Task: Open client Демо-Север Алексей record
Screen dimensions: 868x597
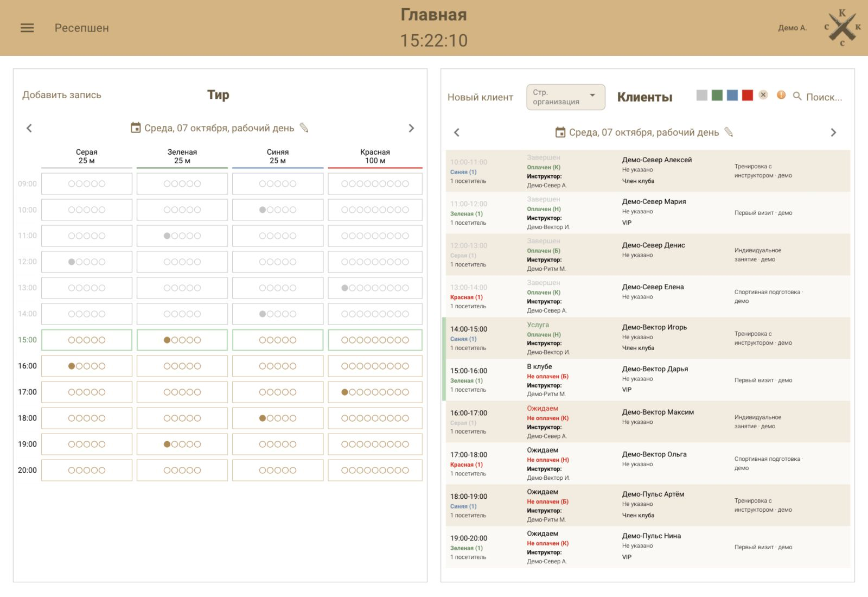Action: [x=657, y=160]
